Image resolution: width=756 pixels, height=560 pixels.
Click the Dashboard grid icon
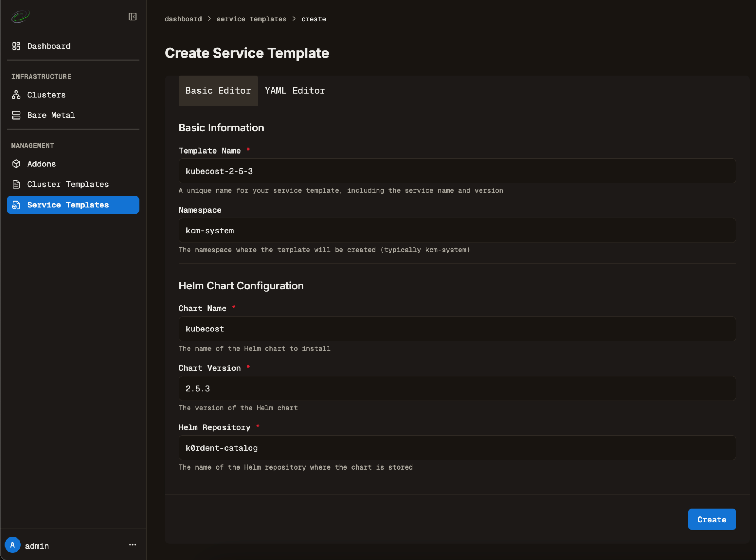16,46
